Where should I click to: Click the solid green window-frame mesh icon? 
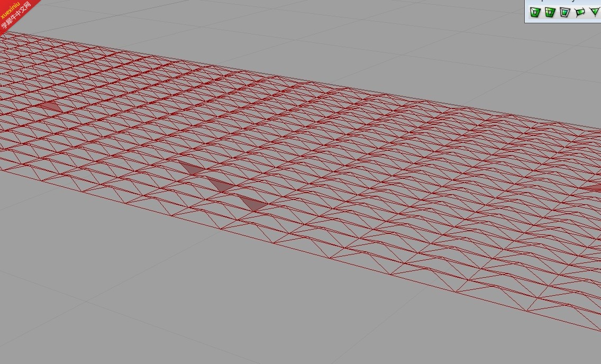[x=535, y=12]
